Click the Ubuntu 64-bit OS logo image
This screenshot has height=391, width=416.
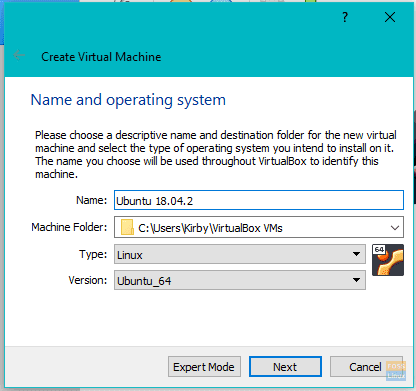(x=388, y=260)
